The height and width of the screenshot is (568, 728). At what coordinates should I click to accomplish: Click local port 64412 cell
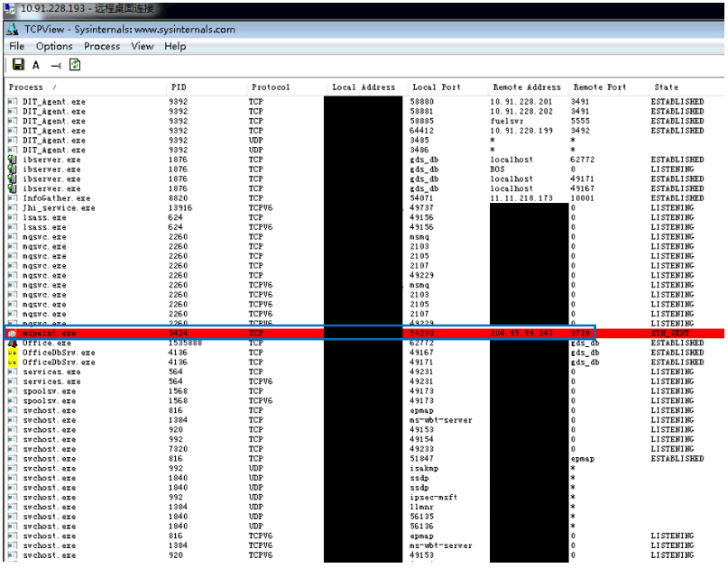coord(421,131)
